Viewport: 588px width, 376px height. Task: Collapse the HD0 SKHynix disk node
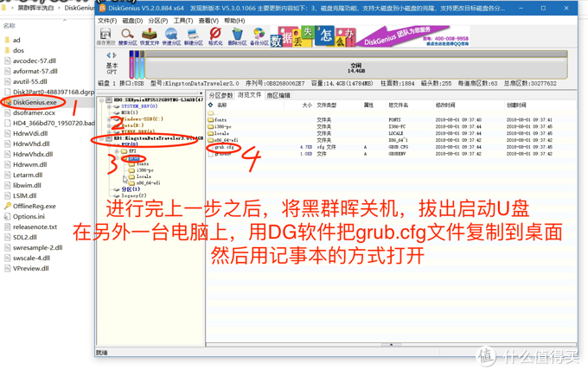(x=102, y=100)
